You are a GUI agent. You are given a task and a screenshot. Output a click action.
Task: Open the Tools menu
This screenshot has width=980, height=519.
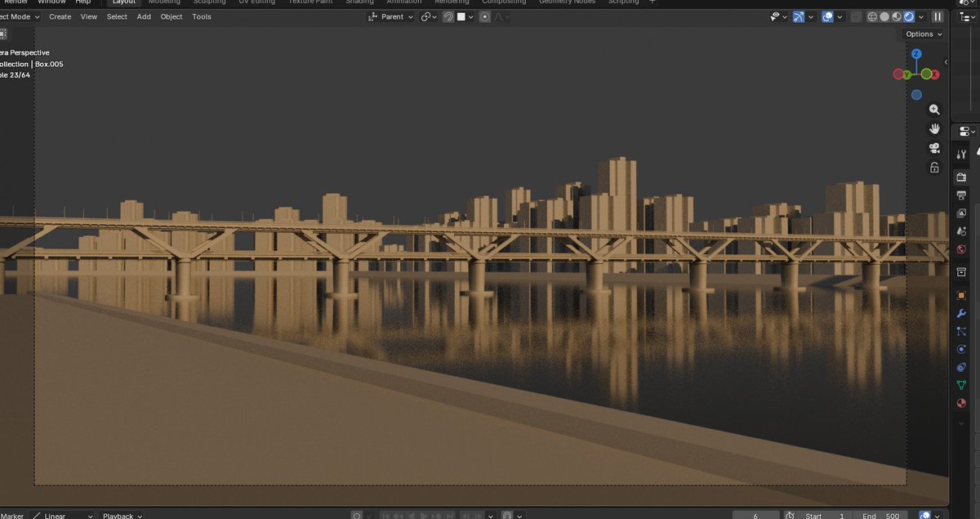click(x=202, y=16)
